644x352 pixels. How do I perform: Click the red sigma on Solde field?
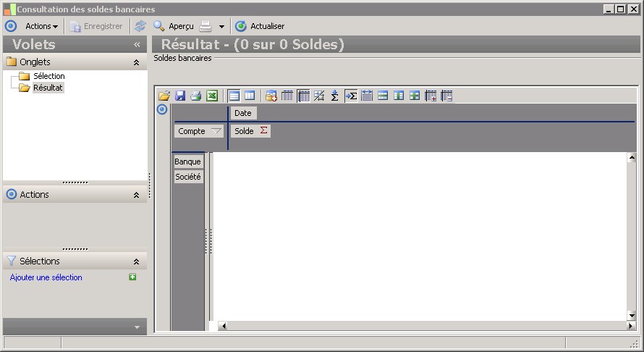(x=263, y=130)
